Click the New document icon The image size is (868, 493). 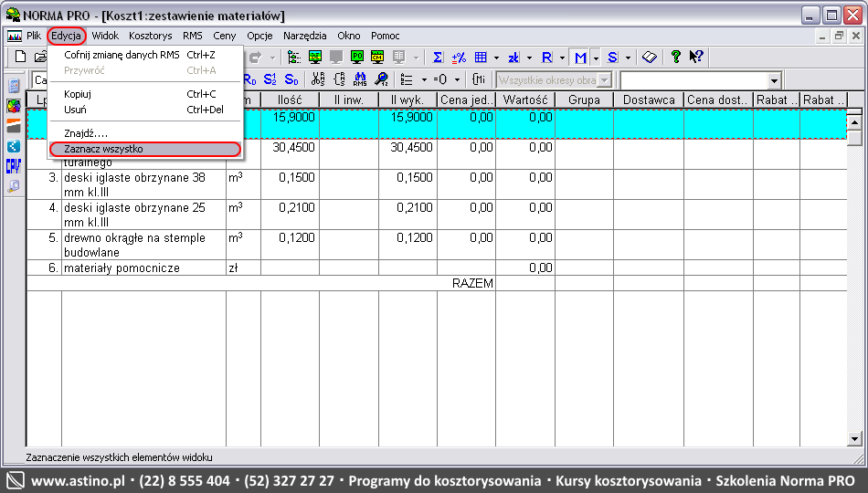click(20, 57)
